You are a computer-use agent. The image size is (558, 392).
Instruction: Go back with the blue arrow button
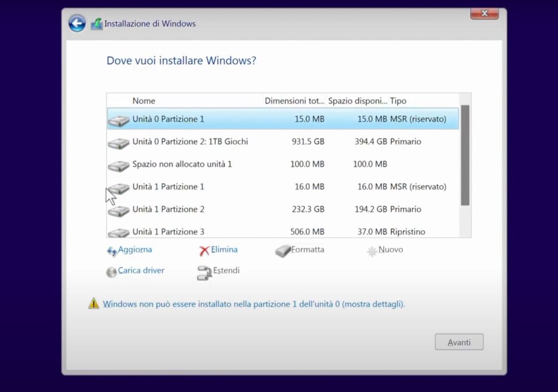[x=77, y=23]
